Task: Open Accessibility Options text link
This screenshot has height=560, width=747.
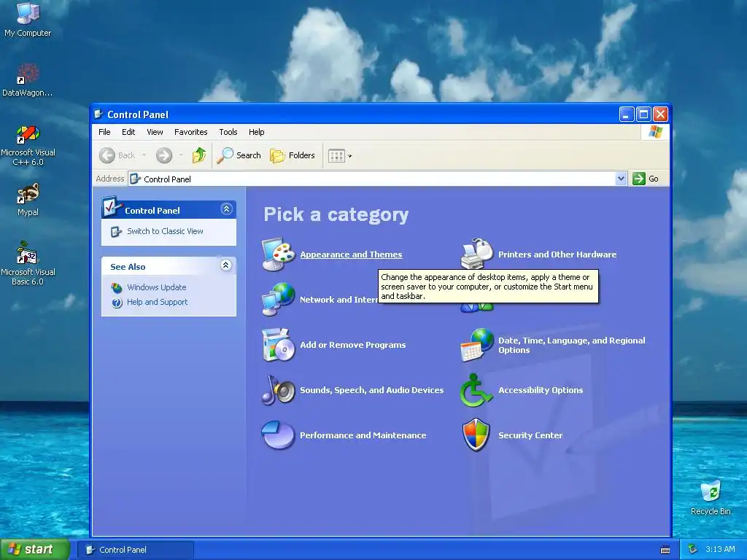Action: [x=541, y=390]
